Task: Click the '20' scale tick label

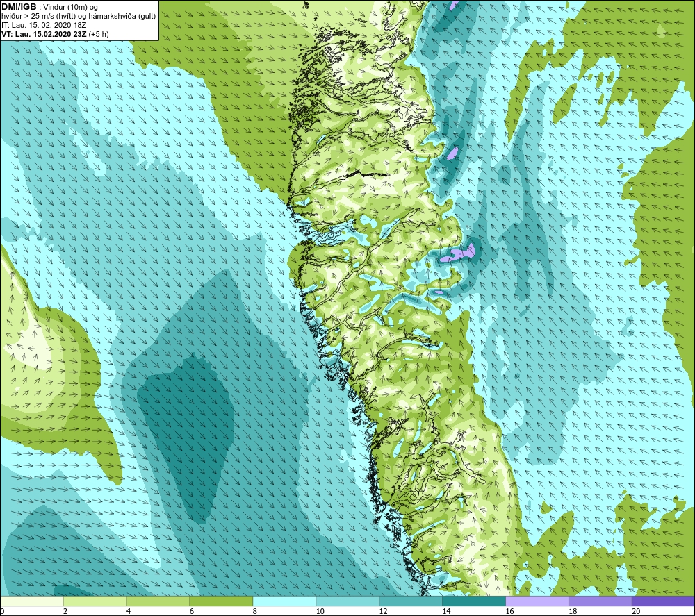Action: [x=637, y=611]
